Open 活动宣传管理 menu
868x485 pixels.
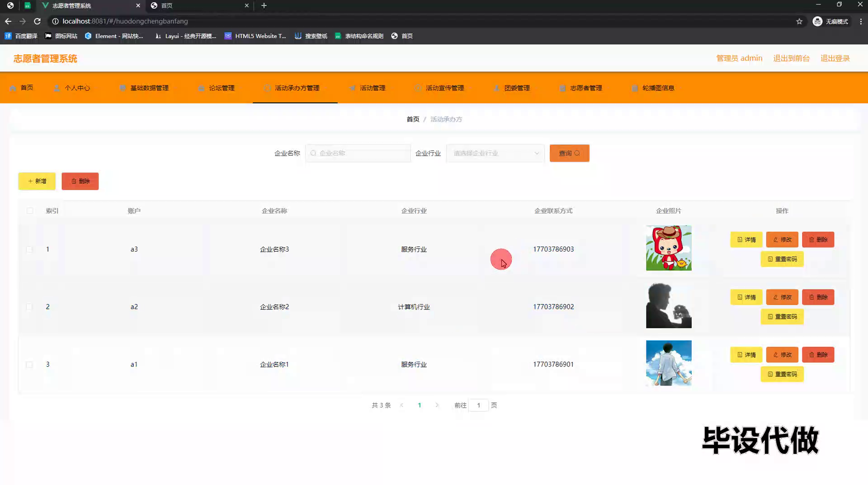coord(440,88)
